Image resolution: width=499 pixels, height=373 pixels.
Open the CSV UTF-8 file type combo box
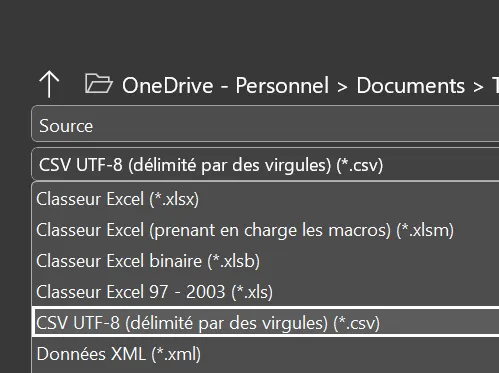click(x=265, y=164)
